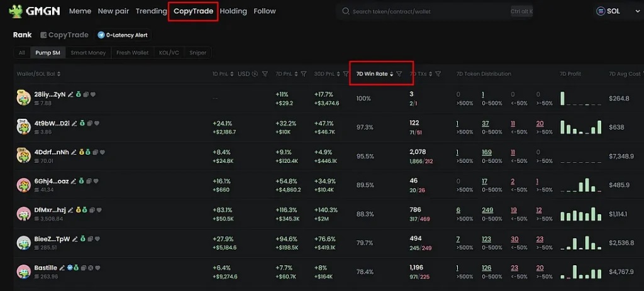Go to the New pair page

tap(113, 11)
